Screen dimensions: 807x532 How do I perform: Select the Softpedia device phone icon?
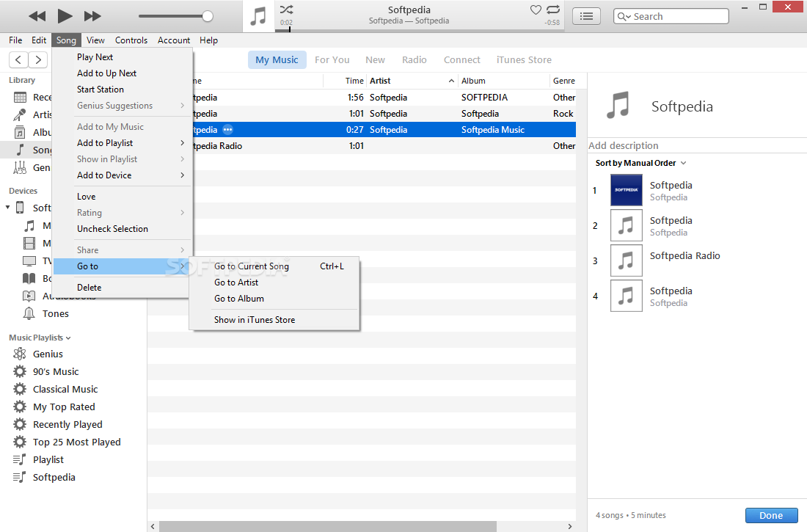click(x=20, y=208)
